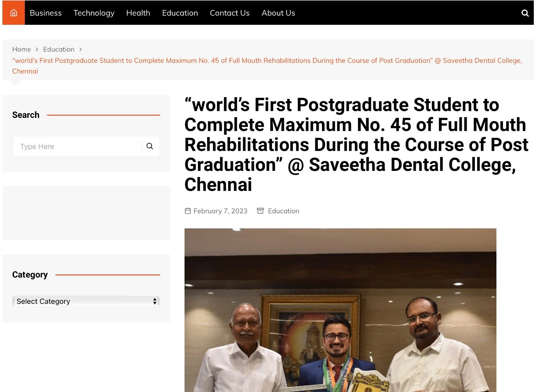Open the About Us page
The image size is (544, 392).
pyautogui.click(x=278, y=13)
